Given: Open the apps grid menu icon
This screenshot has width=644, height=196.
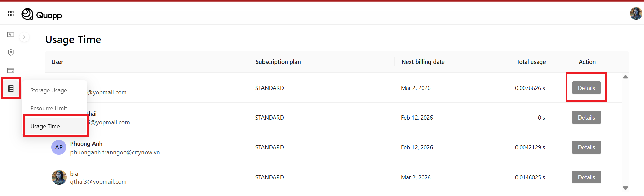Looking at the screenshot, I should (11, 14).
